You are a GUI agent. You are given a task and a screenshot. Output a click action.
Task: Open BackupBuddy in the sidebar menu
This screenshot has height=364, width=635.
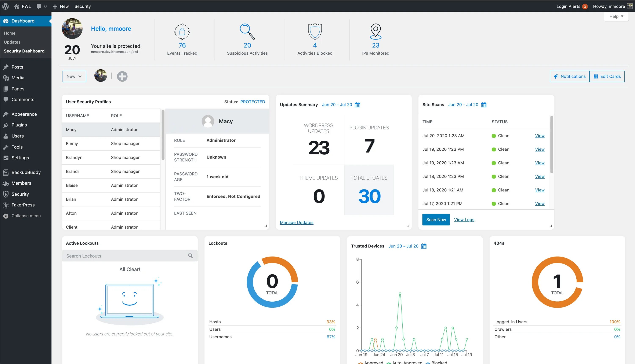click(26, 173)
